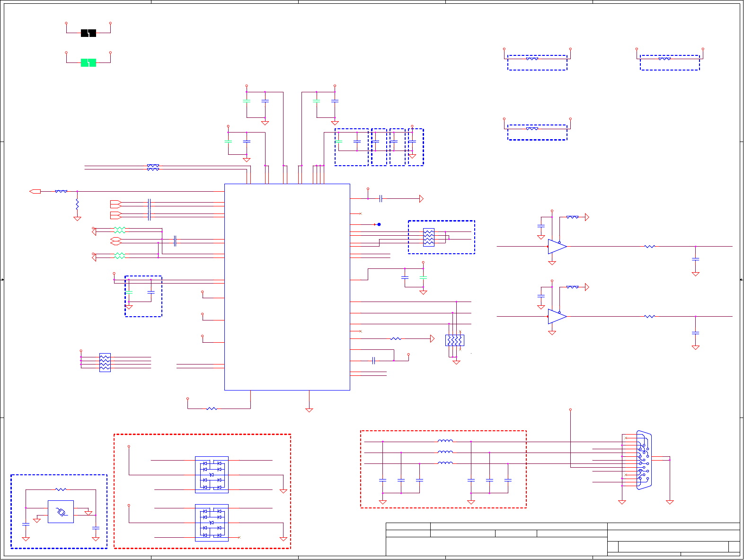Select resistor in top-right dashed blue box

(664, 59)
